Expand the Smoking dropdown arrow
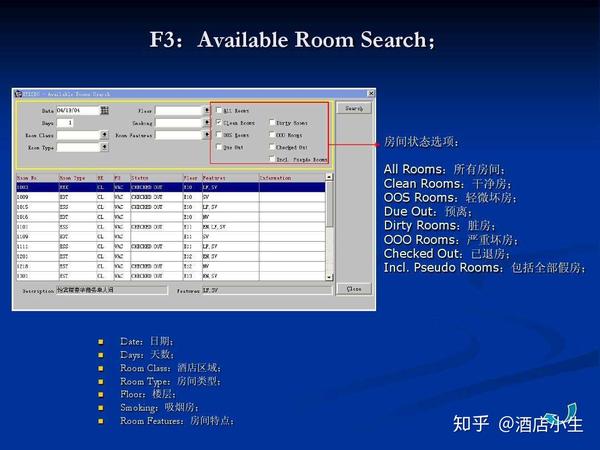Viewport: 600px width, 450px height. pos(207,123)
